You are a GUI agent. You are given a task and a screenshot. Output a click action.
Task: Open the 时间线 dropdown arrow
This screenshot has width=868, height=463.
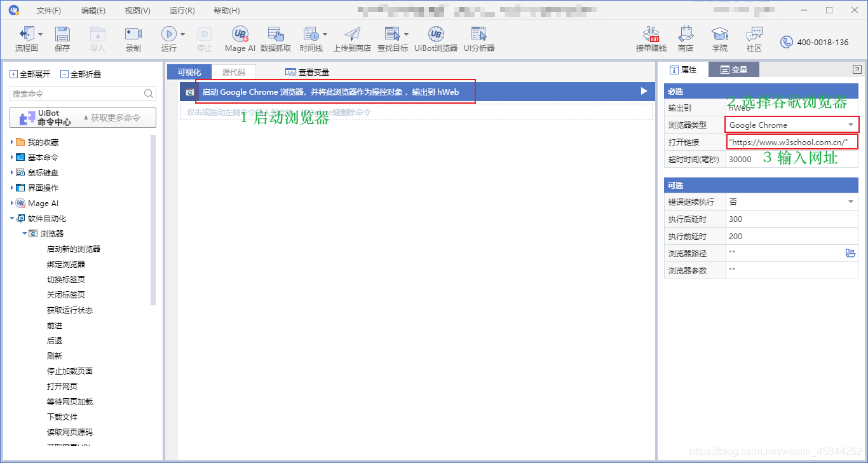[x=325, y=34]
